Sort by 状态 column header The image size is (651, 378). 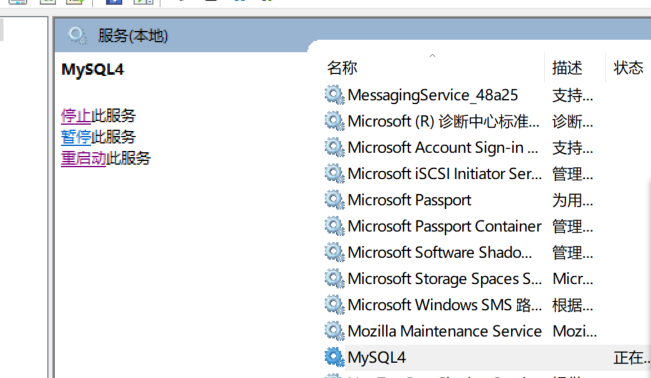[629, 67]
